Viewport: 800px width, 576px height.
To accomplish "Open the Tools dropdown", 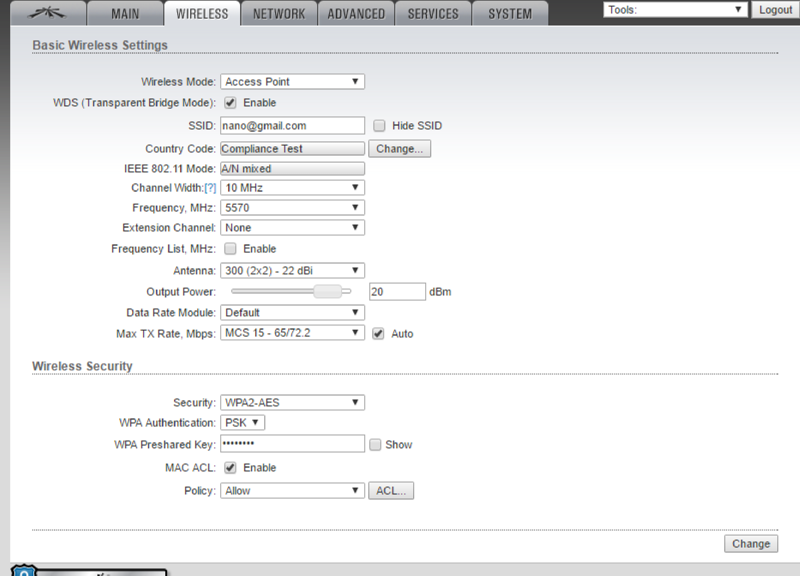I will point(675,10).
